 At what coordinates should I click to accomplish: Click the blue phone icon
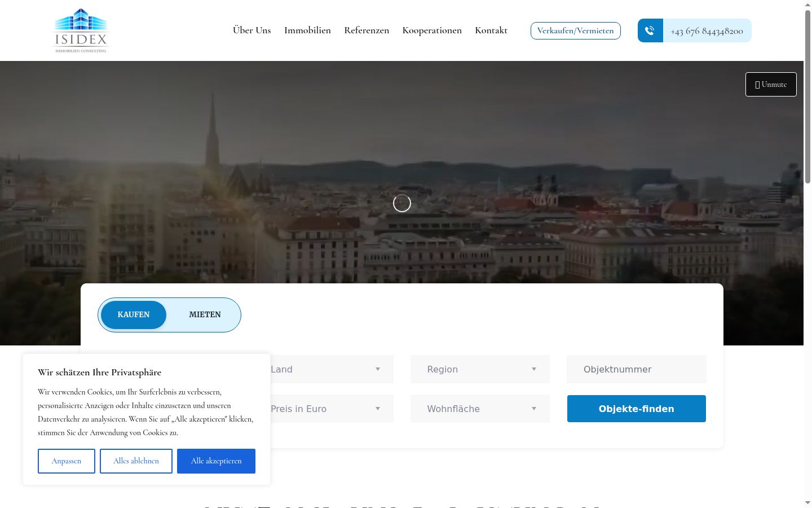pos(650,30)
